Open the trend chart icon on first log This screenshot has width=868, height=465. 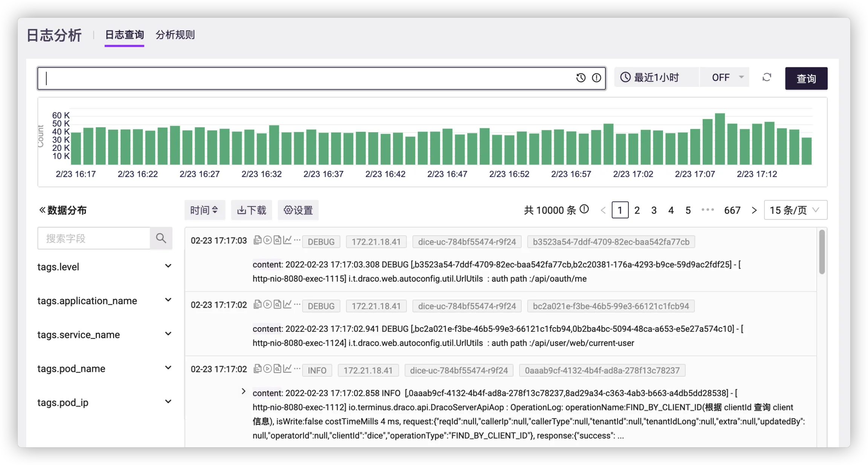pyautogui.click(x=287, y=240)
